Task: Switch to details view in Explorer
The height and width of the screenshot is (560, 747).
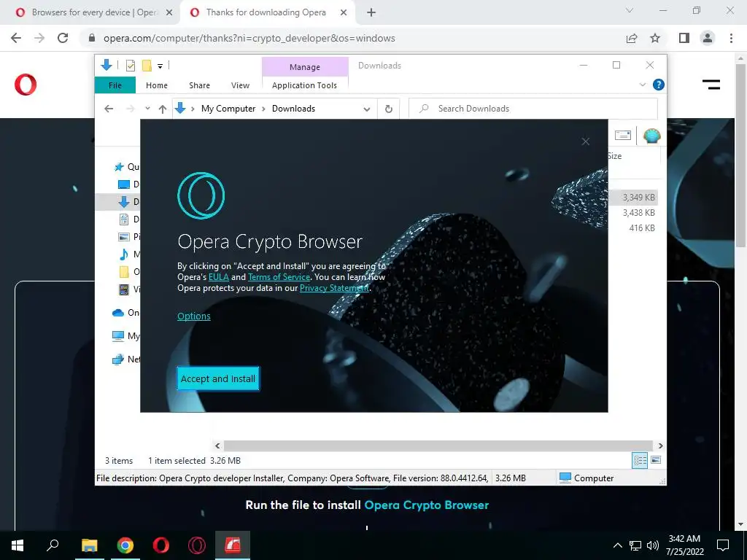Action: [x=640, y=461]
